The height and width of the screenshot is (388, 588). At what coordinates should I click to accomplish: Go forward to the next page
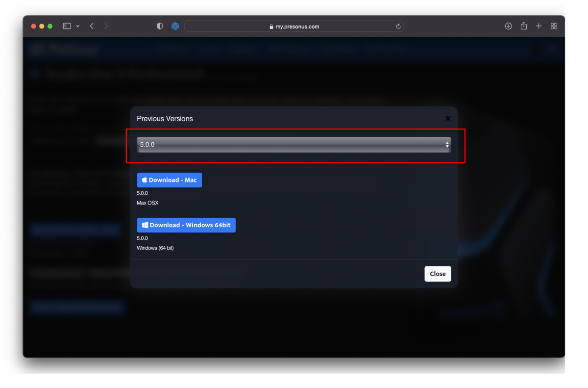pyautogui.click(x=106, y=26)
